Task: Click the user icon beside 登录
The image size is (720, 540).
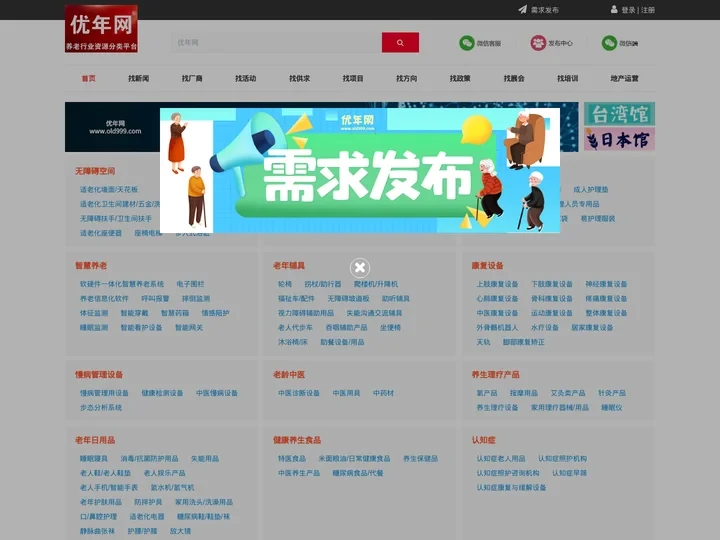Action: [614, 10]
